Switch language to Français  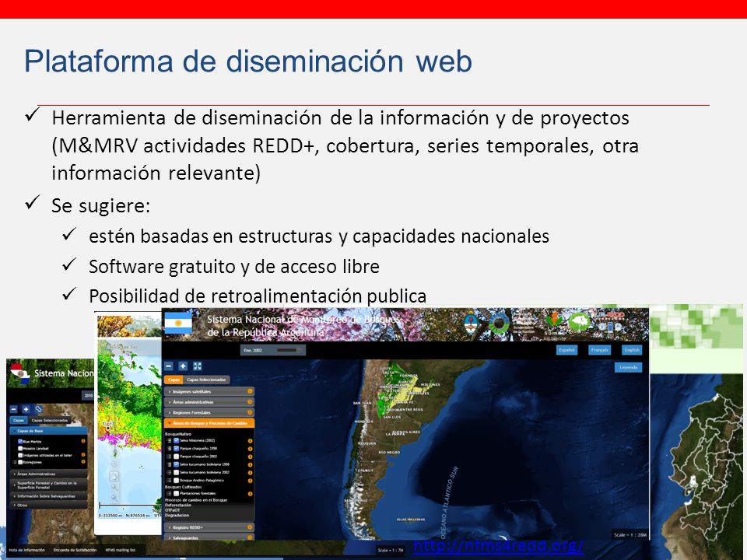coord(599,350)
